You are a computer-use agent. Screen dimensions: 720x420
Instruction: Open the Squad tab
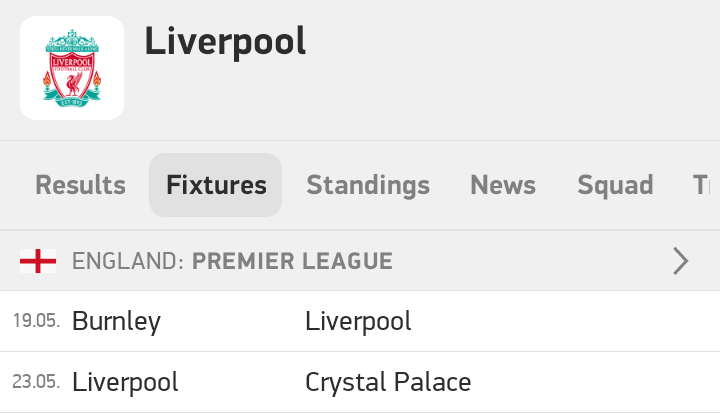[615, 185]
